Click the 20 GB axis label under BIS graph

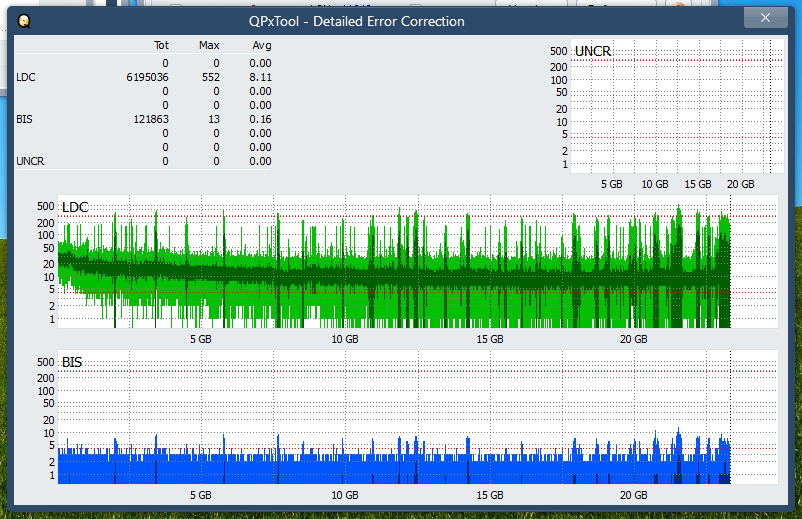tap(633, 495)
